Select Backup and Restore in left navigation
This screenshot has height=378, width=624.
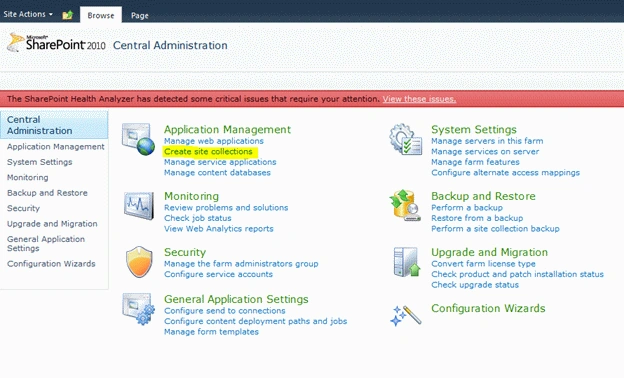click(47, 193)
